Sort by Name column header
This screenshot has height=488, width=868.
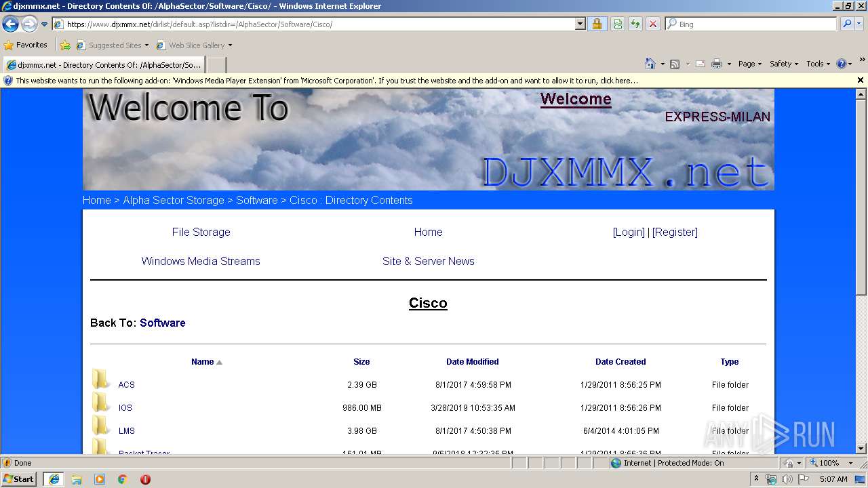(202, 362)
